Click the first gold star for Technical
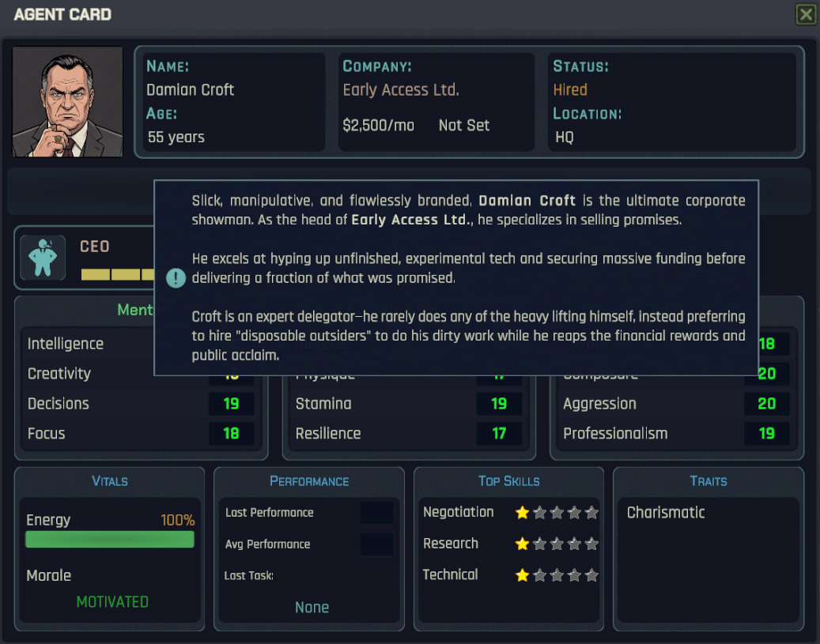The width and height of the screenshot is (820, 644). 522,575
